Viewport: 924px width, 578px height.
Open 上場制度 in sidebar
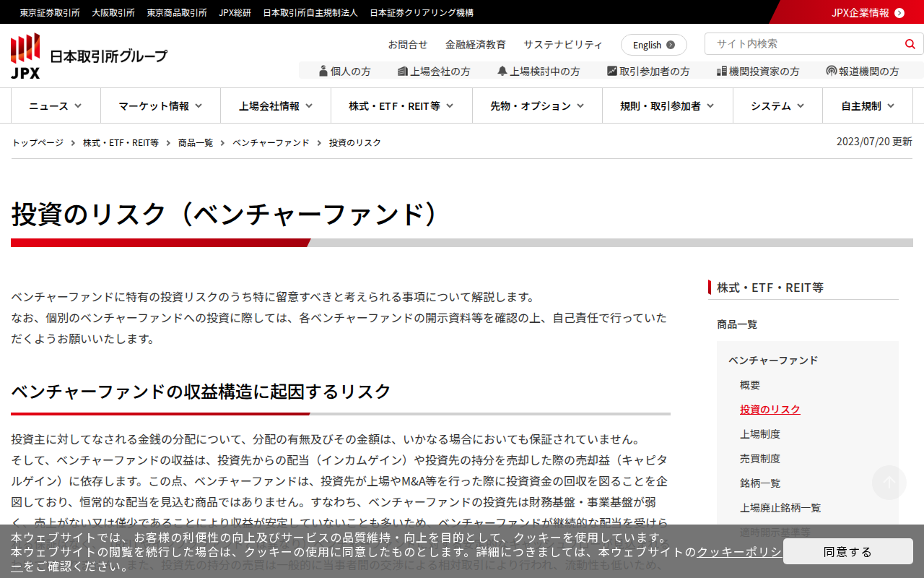coord(760,434)
